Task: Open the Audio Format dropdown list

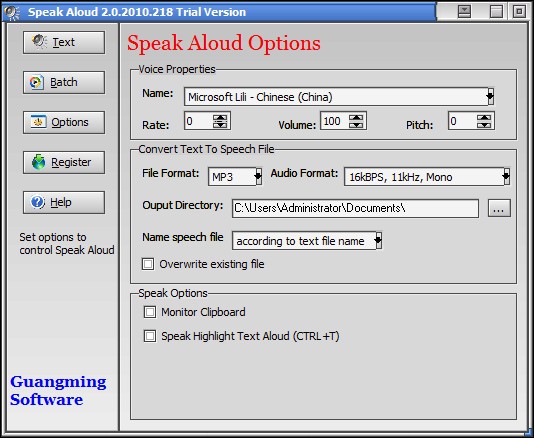Action: [506, 176]
